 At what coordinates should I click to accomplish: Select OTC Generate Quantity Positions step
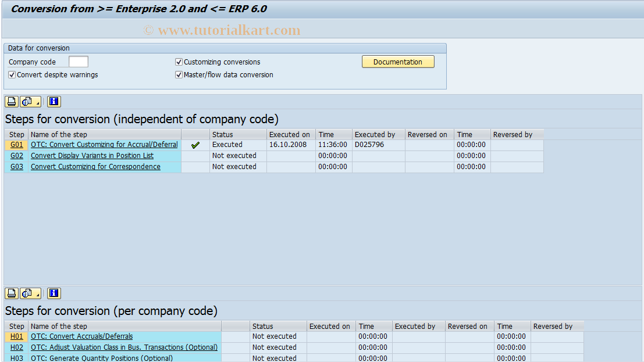point(103,358)
